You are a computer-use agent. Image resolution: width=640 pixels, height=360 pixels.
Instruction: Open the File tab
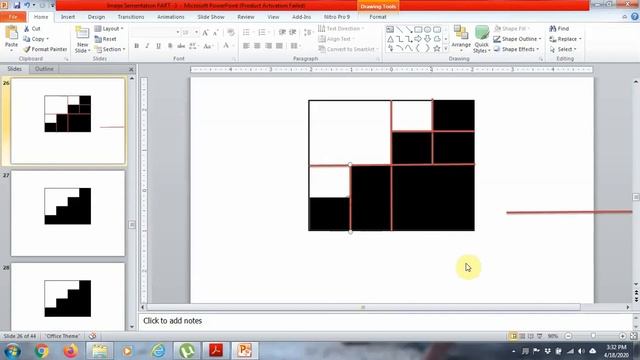pyautogui.click(x=13, y=17)
